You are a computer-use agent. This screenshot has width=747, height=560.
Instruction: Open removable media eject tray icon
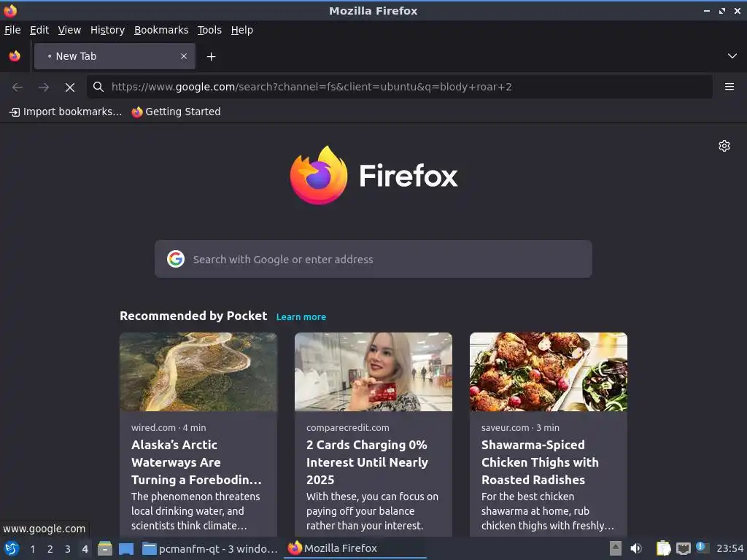(616, 548)
